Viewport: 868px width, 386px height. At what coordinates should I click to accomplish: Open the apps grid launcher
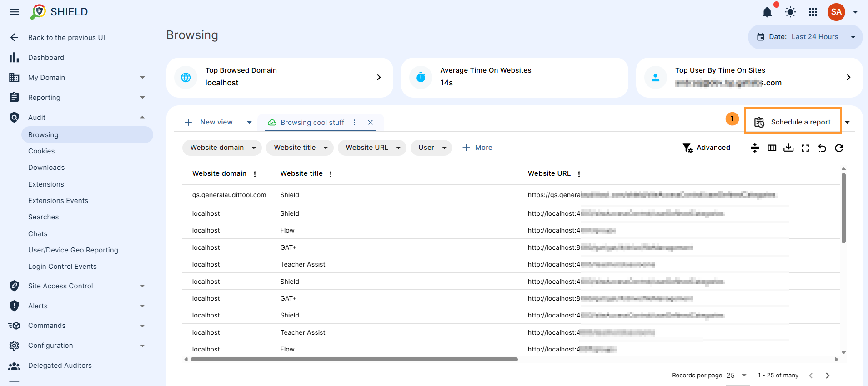[x=813, y=12]
